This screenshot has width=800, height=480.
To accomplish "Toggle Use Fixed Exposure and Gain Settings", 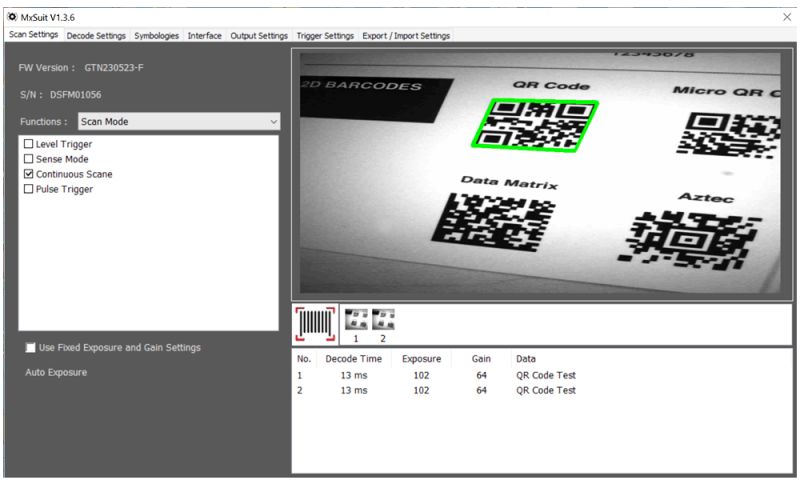I will [x=31, y=347].
